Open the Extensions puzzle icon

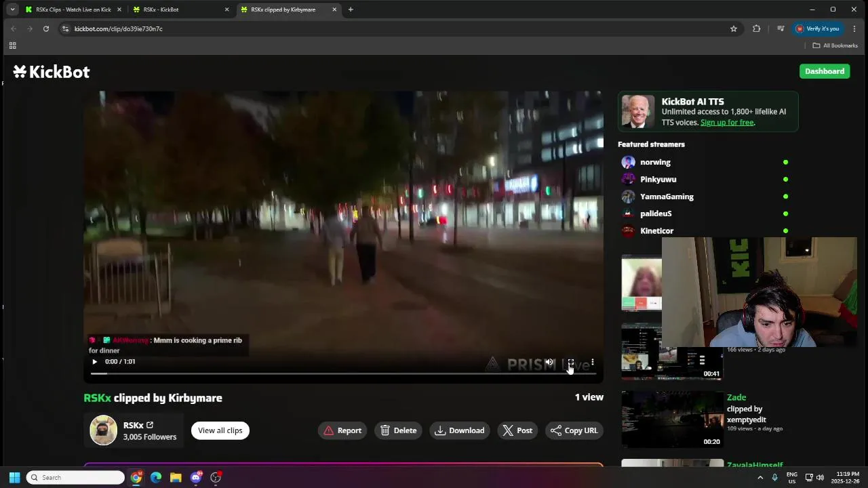tap(757, 28)
